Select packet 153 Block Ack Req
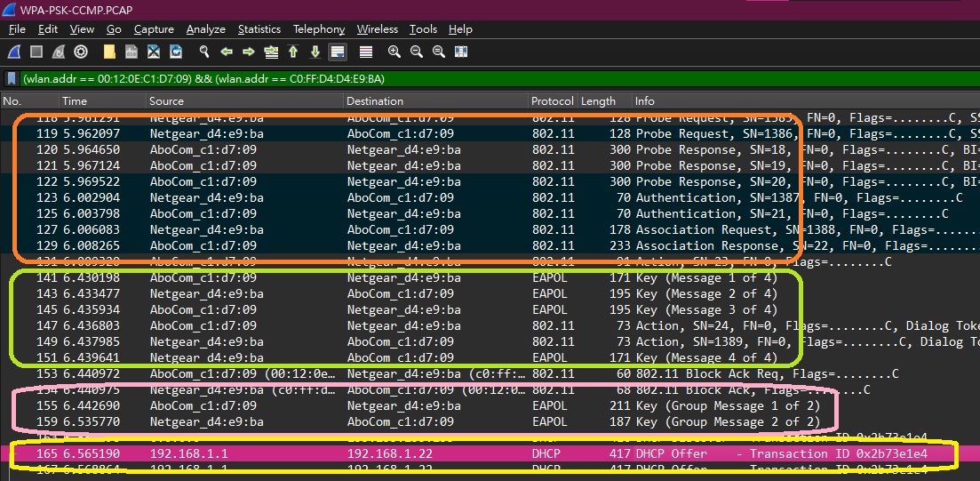The image size is (980, 481). pyautogui.click(x=490, y=374)
